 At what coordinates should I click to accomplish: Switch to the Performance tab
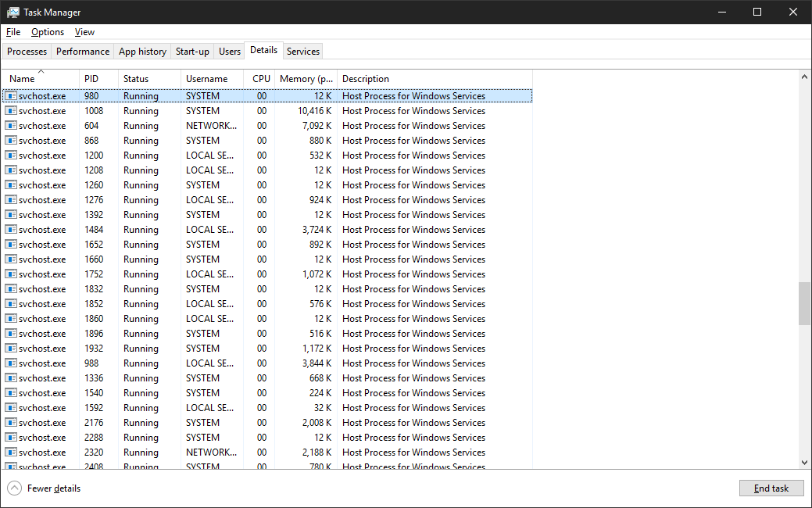[x=83, y=52]
